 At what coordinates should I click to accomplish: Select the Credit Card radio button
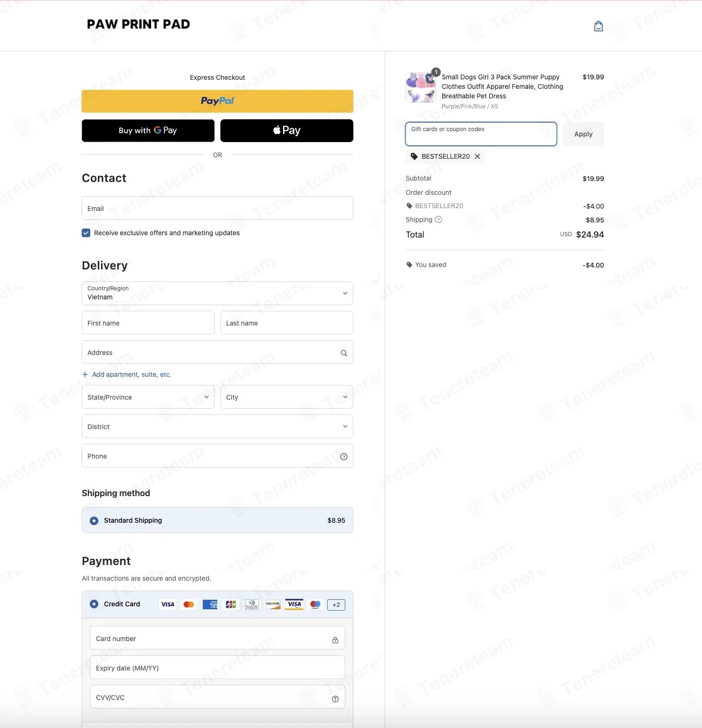pos(94,604)
